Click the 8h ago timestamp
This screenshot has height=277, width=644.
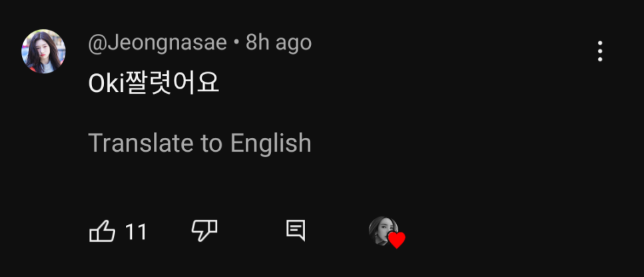pyautogui.click(x=278, y=43)
